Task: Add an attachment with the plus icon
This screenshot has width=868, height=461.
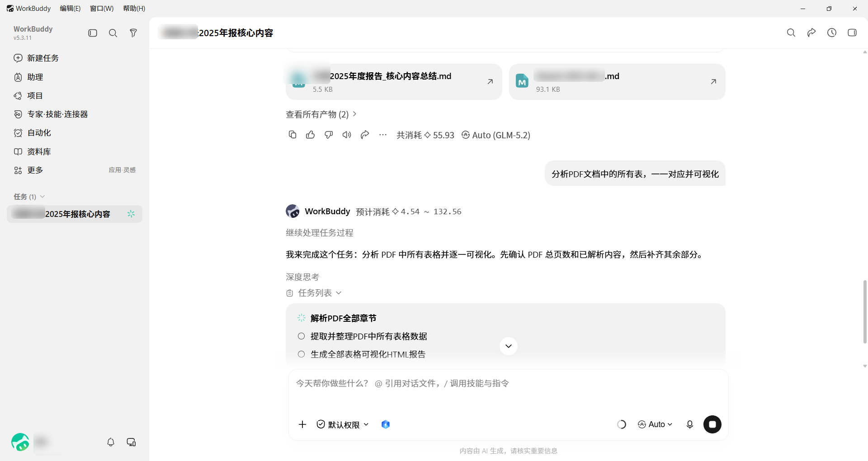Action: 302,424
